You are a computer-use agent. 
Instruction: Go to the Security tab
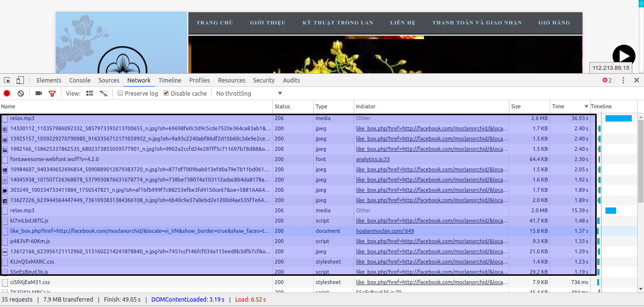pyautogui.click(x=264, y=81)
